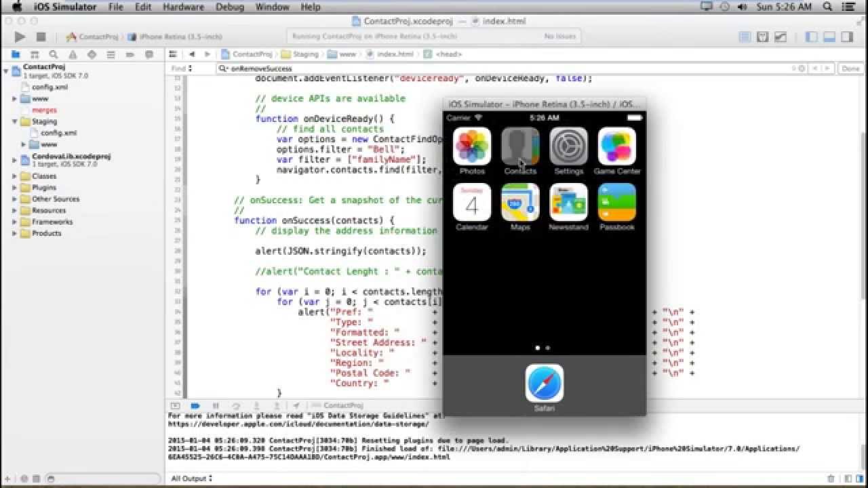868x488 pixels.
Task: Collapse the Staging folder
Action: point(14,121)
